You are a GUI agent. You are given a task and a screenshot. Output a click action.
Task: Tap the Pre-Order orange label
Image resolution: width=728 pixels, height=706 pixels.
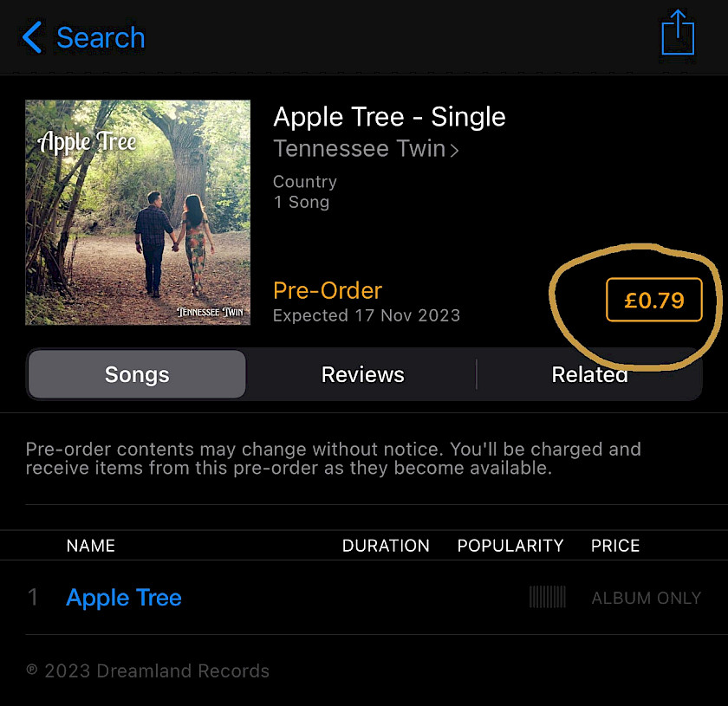328,291
